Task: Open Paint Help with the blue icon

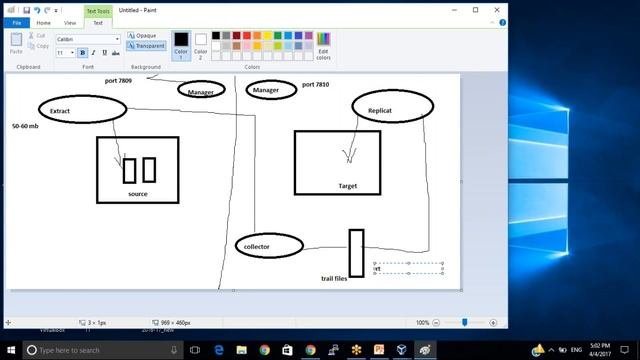Action: pos(502,23)
